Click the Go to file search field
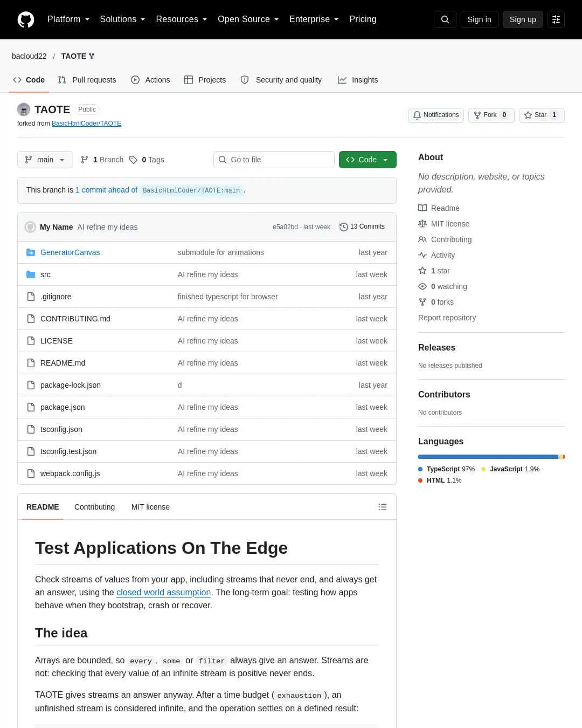This screenshot has width=582, height=728. tap(274, 160)
